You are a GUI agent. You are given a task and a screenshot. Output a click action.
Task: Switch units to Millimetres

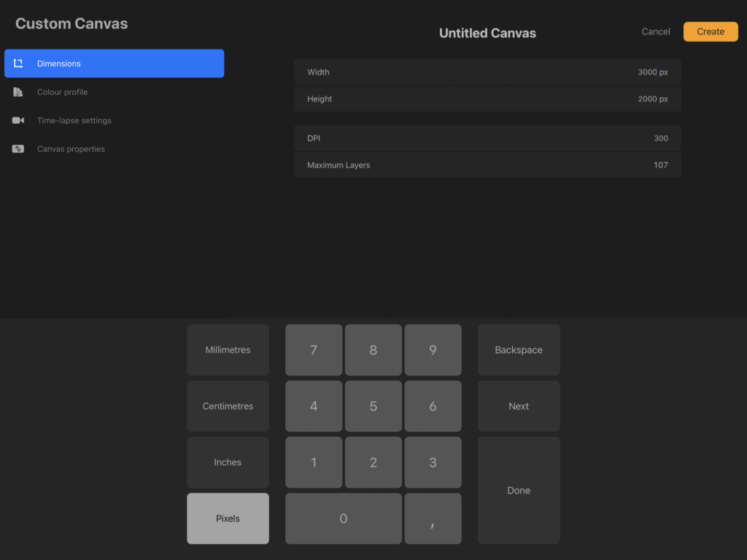pos(228,349)
